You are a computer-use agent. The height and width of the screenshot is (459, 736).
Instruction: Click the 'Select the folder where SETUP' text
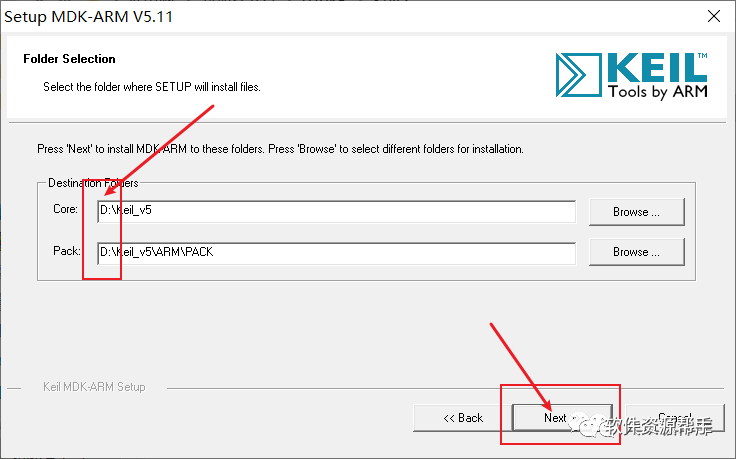[x=152, y=87]
